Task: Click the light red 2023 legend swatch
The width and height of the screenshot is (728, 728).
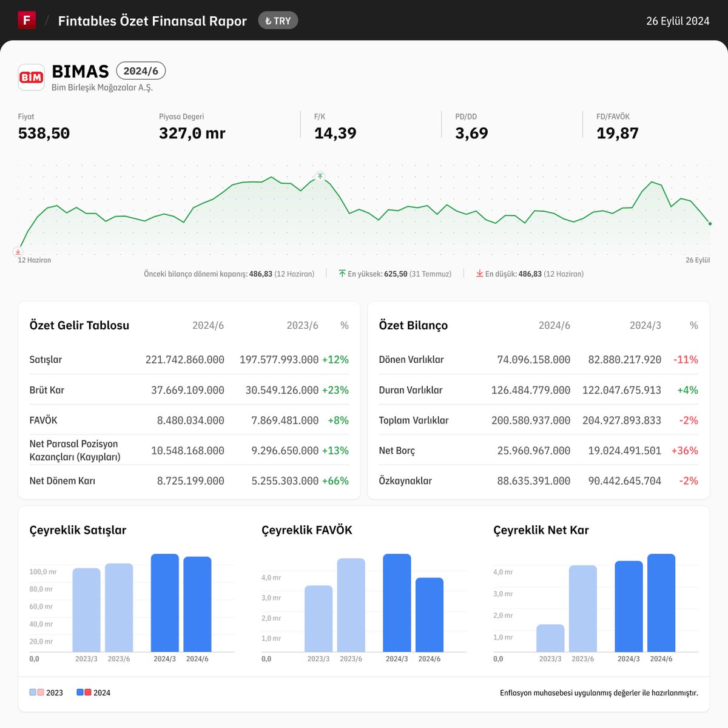Action: point(41,692)
